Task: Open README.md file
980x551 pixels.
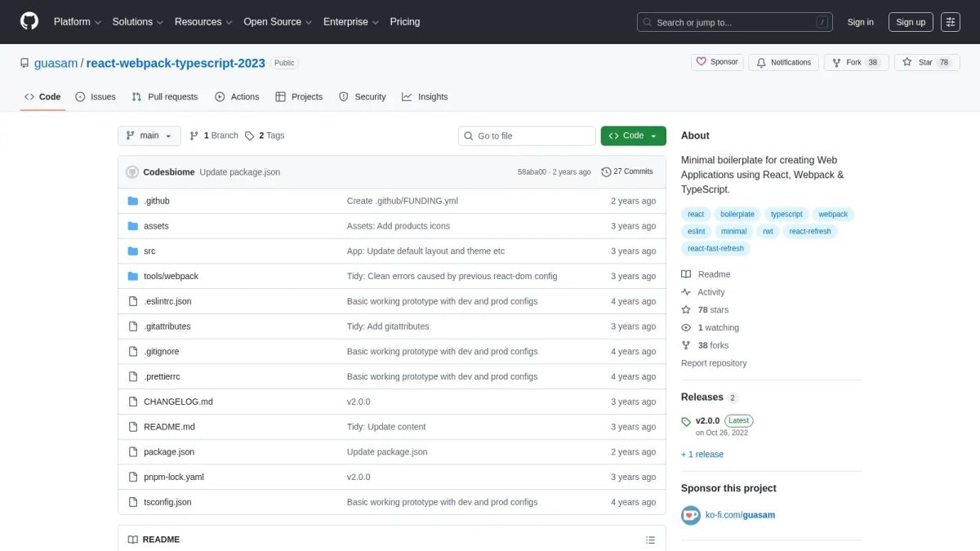Action: pos(169,427)
